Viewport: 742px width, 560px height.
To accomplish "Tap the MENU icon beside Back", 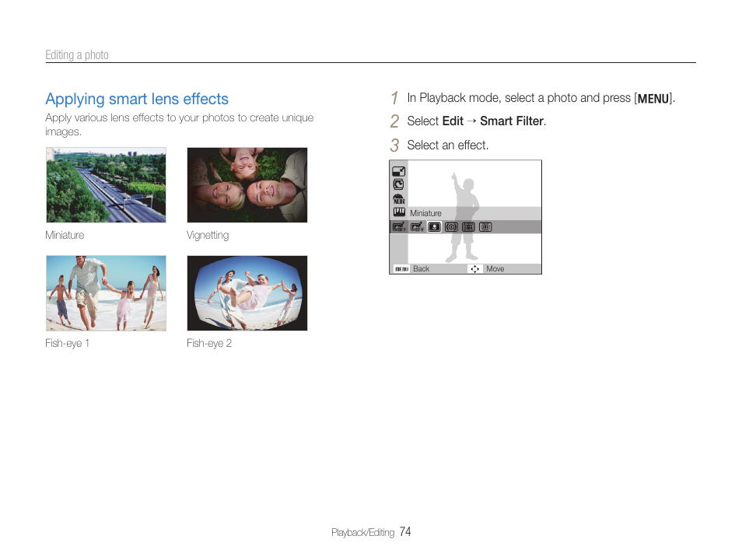I will point(401,269).
